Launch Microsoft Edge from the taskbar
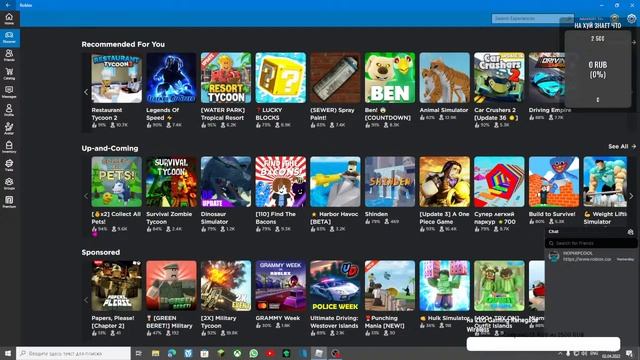The width and height of the screenshot is (640, 360). (172, 353)
